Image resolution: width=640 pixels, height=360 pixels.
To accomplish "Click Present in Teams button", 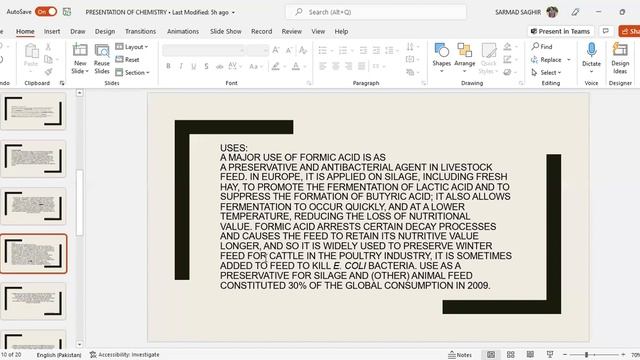I will [560, 31].
